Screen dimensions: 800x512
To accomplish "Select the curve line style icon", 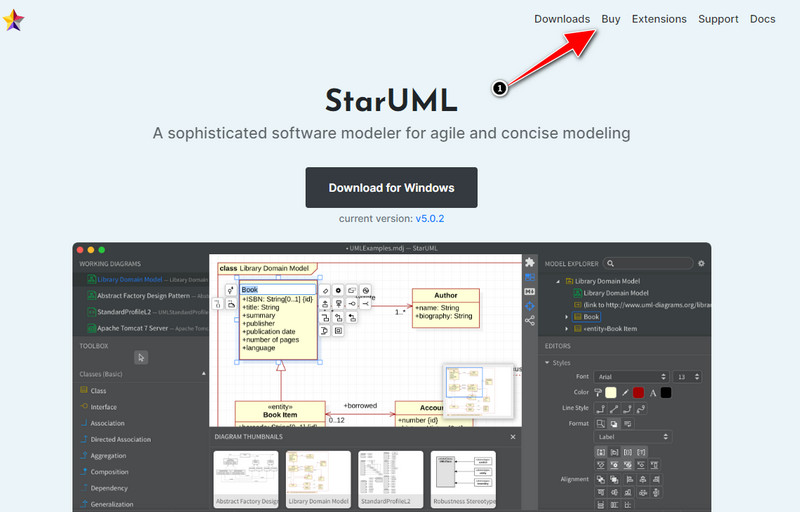I will [641, 408].
